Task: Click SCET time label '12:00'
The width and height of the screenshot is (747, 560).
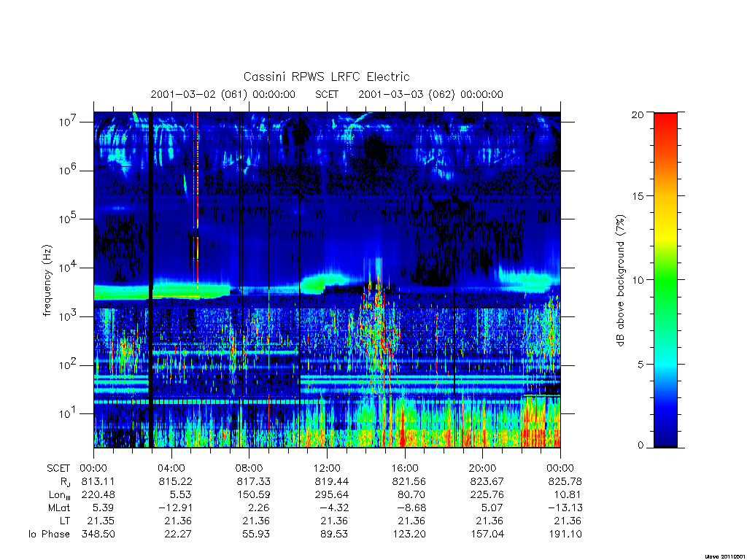Action: coord(327,468)
